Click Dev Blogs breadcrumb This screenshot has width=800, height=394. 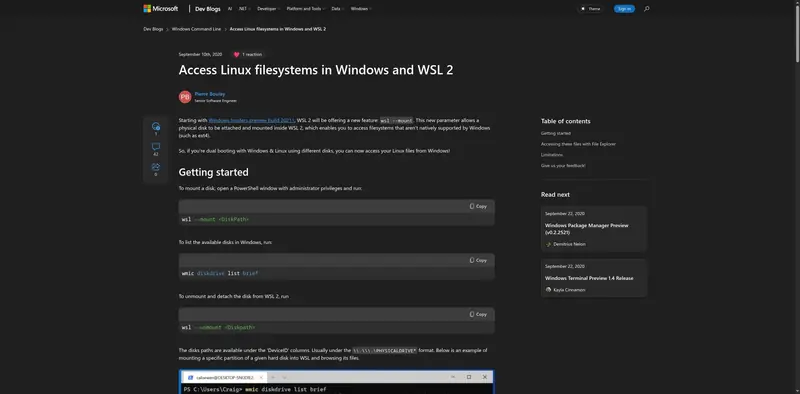pos(153,29)
